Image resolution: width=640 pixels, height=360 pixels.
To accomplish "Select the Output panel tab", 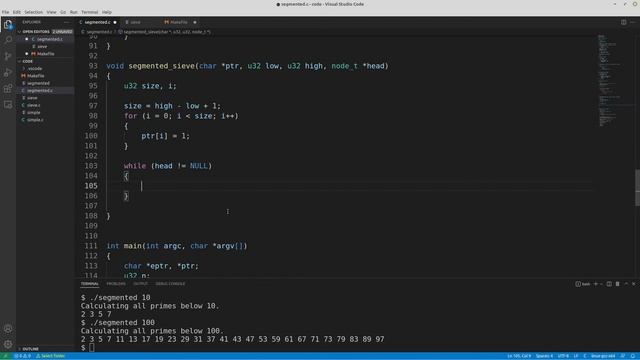I will 140,284.
